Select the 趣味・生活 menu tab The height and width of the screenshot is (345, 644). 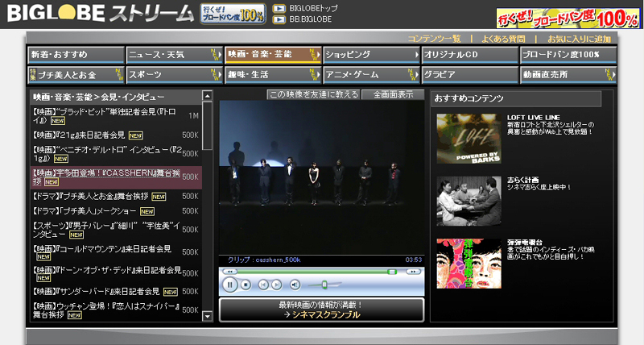coord(273,75)
